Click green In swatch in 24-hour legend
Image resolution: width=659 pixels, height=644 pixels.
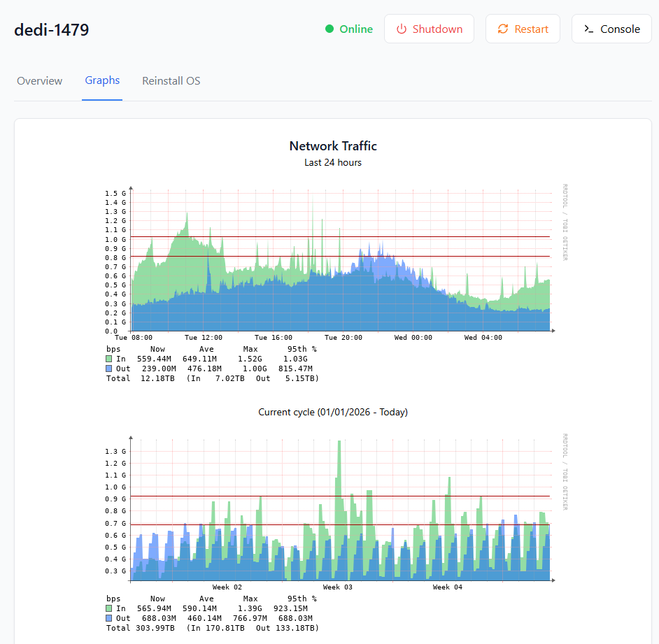click(109, 359)
